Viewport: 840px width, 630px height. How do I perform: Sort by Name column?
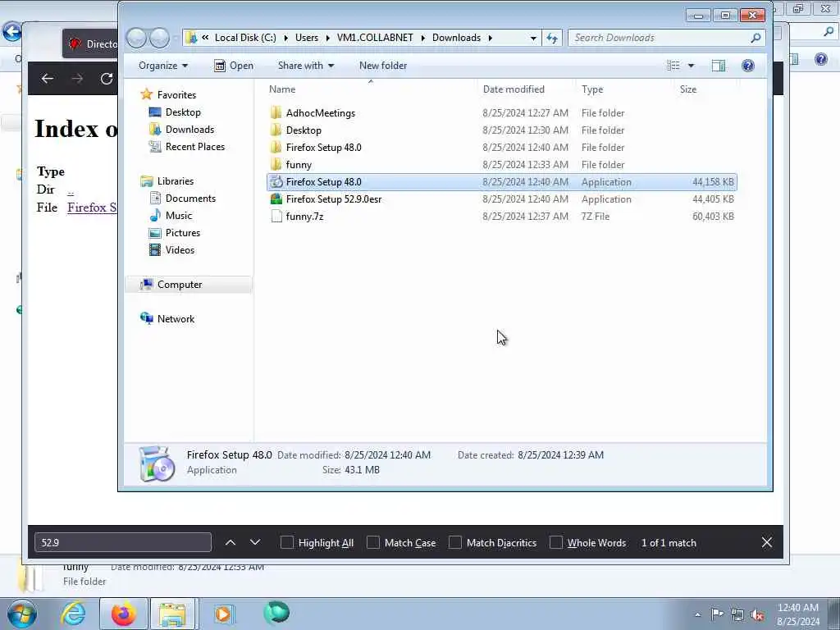click(282, 89)
